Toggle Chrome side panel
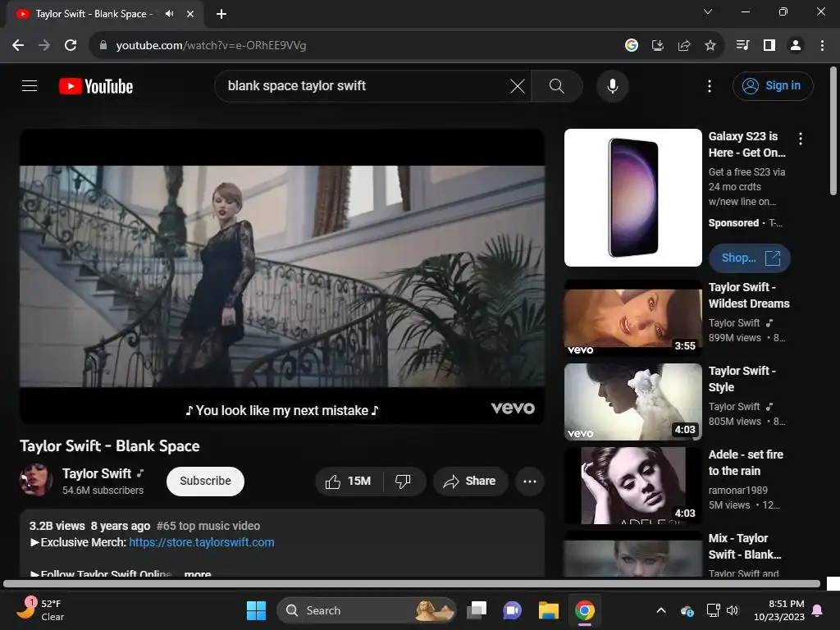 (x=769, y=46)
